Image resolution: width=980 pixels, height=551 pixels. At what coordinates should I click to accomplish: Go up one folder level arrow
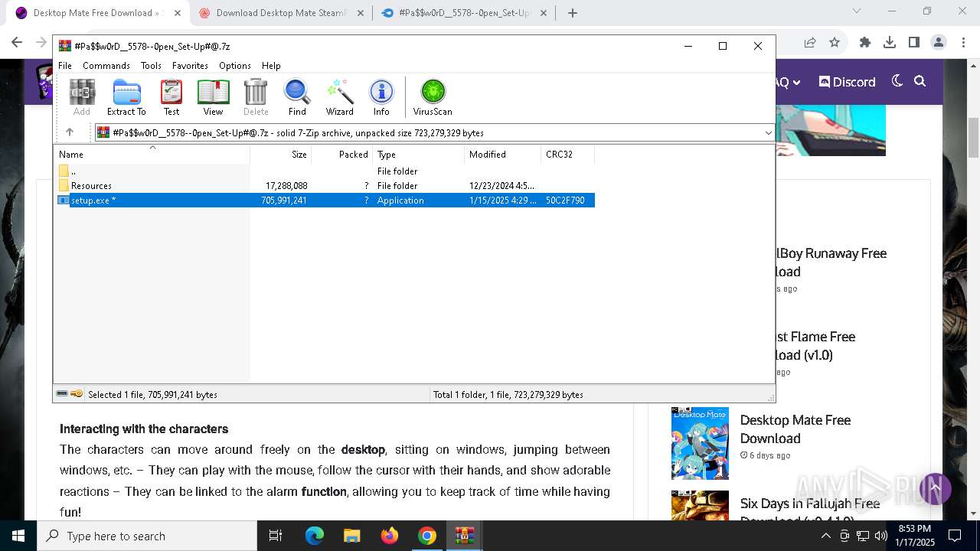tap(70, 132)
